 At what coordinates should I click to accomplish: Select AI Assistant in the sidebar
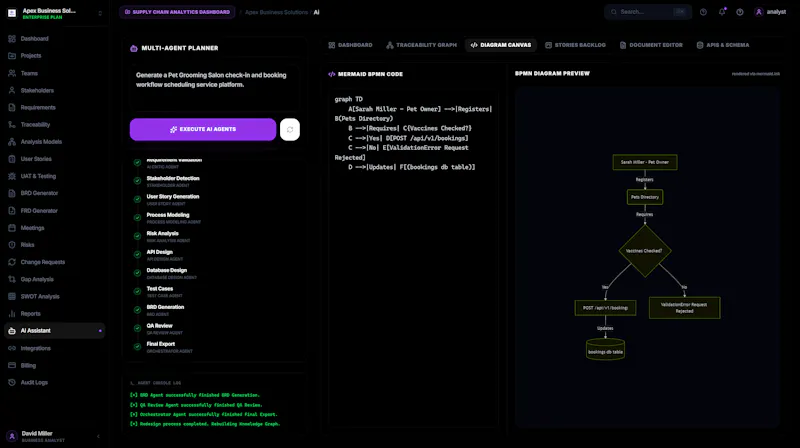click(54, 331)
